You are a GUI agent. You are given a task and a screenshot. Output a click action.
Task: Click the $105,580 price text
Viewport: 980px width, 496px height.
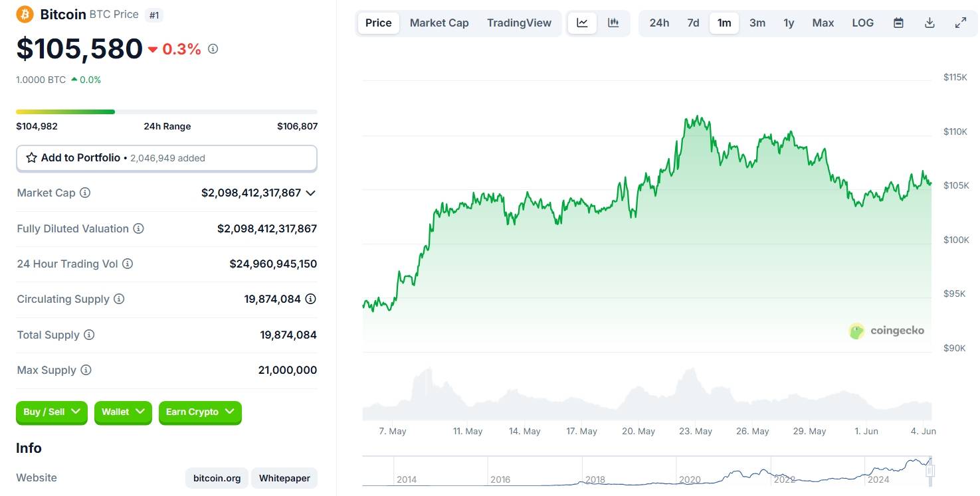(x=80, y=48)
